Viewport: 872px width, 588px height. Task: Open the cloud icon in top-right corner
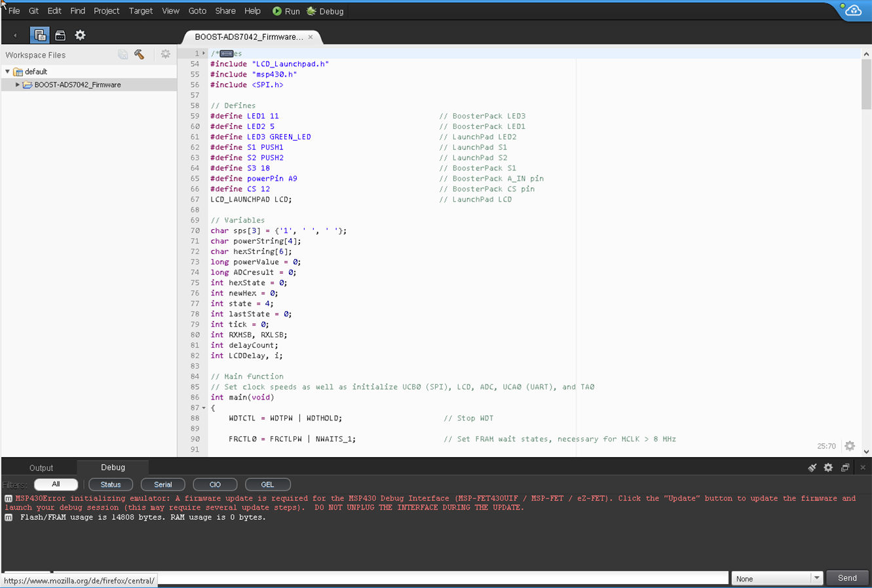click(x=853, y=10)
